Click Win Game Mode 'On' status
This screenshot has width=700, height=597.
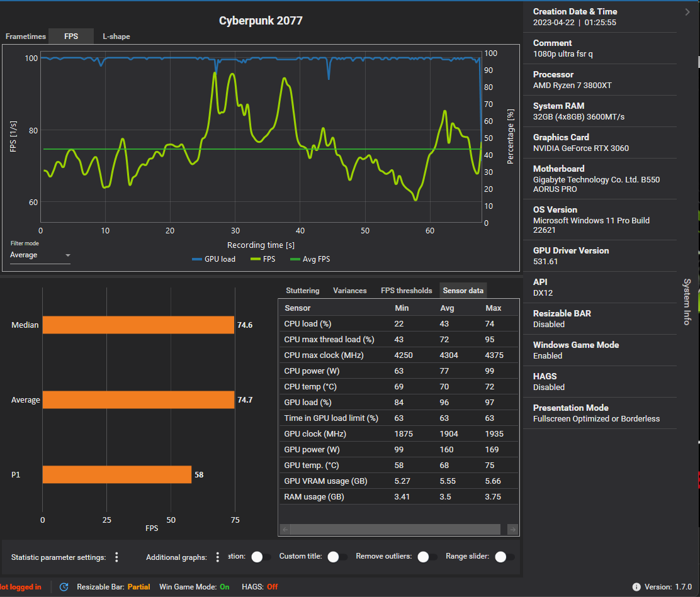[225, 587]
